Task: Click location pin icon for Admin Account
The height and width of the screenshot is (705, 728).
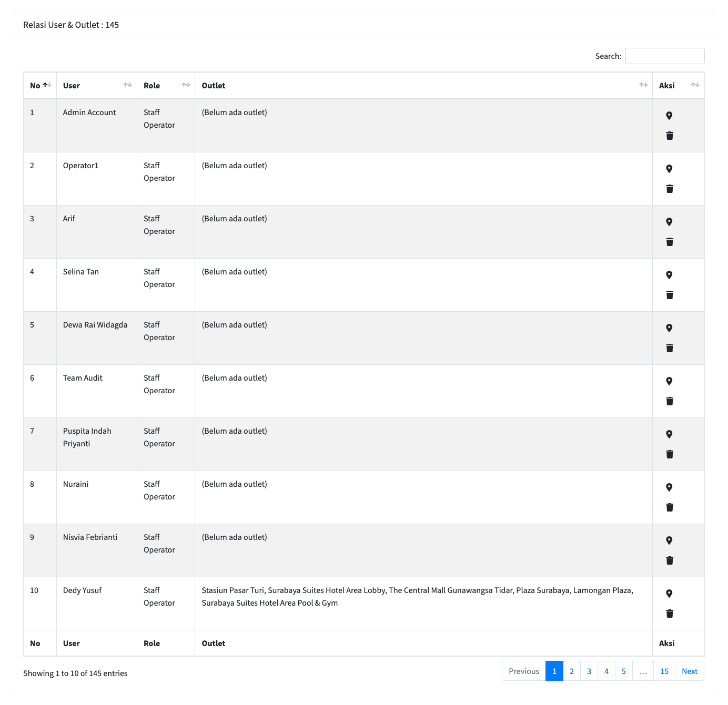Action: tap(669, 116)
